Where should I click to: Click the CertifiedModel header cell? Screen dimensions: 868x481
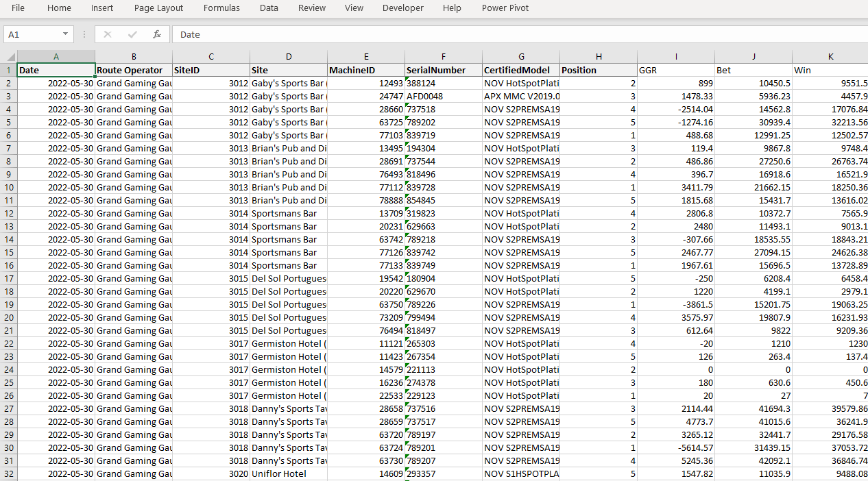(521, 70)
